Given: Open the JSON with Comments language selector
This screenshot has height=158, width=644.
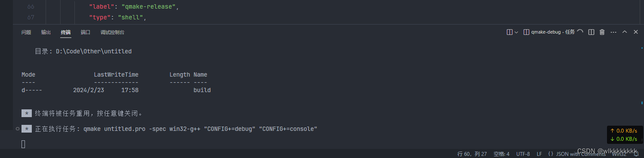Looking at the screenshot, I should [x=575, y=154].
